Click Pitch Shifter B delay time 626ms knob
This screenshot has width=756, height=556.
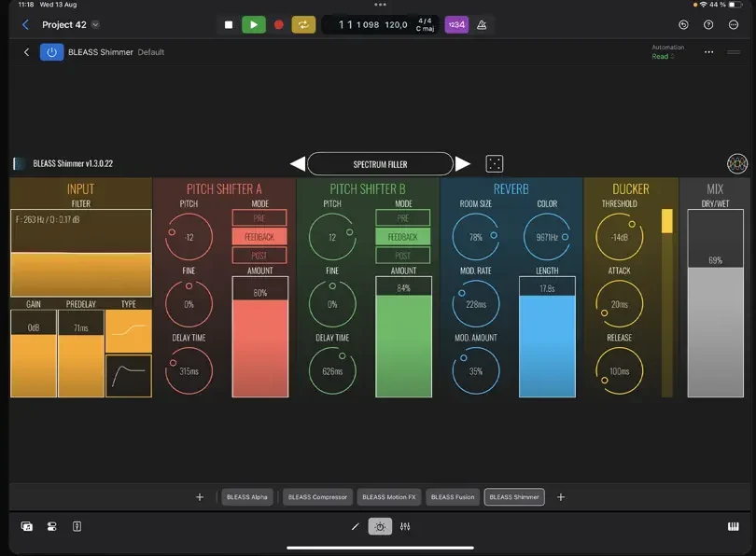coord(332,371)
